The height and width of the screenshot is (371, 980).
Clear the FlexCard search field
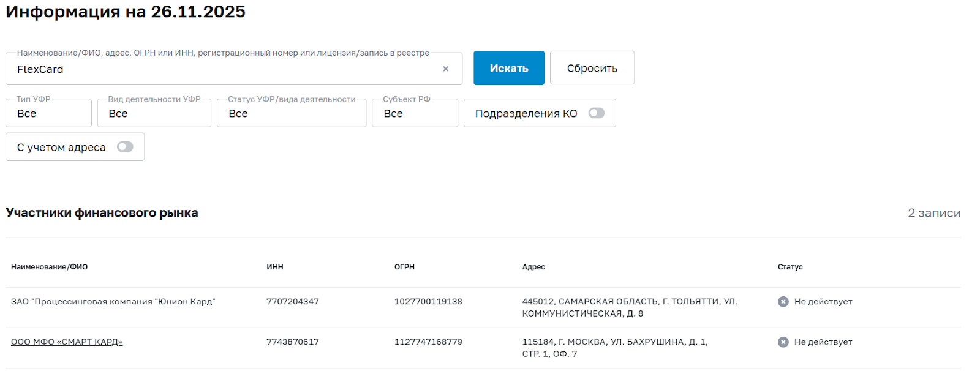point(445,69)
